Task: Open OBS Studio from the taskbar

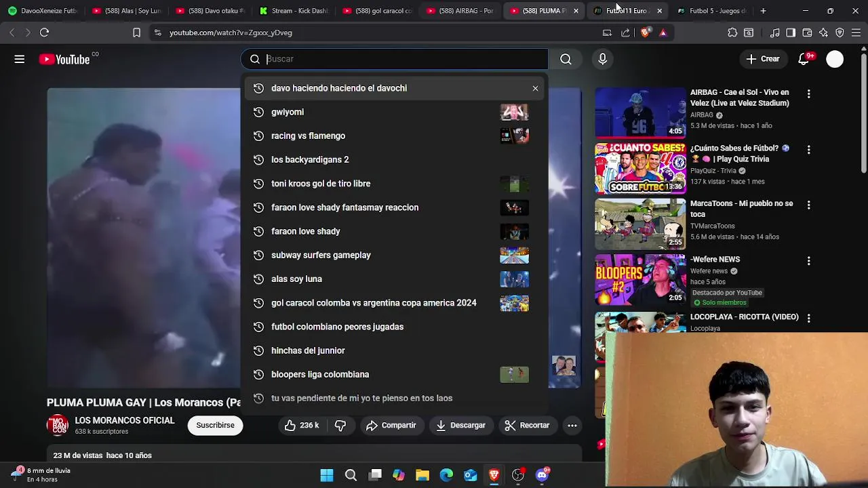Action: click(x=518, y=475)
